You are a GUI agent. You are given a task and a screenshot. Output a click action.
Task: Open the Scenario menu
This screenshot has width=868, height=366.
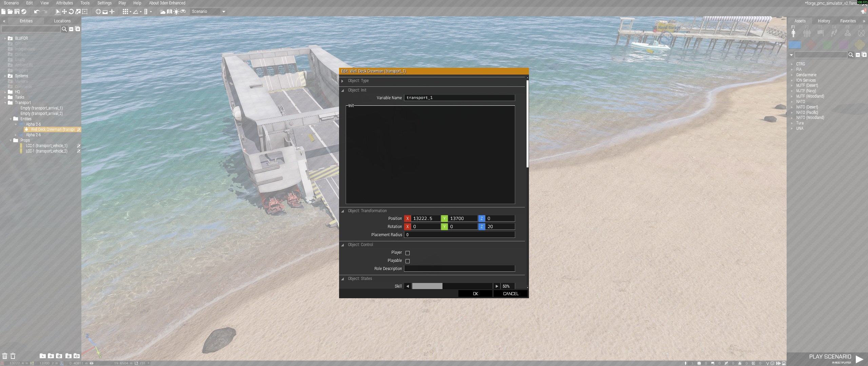tap(11, 3)
